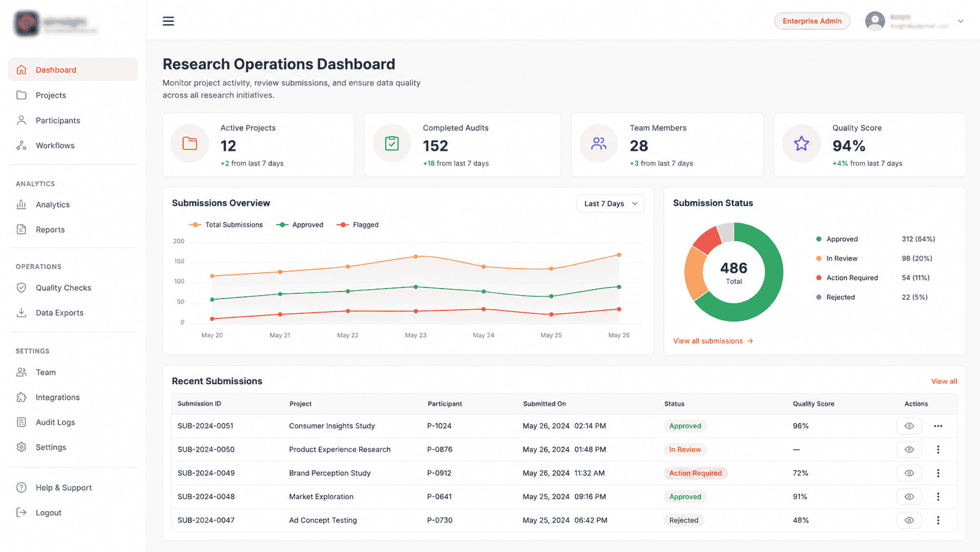The image size is (980, 552).
Task: Click the Brand Perception Study project cell
Action: click(329, 473)
